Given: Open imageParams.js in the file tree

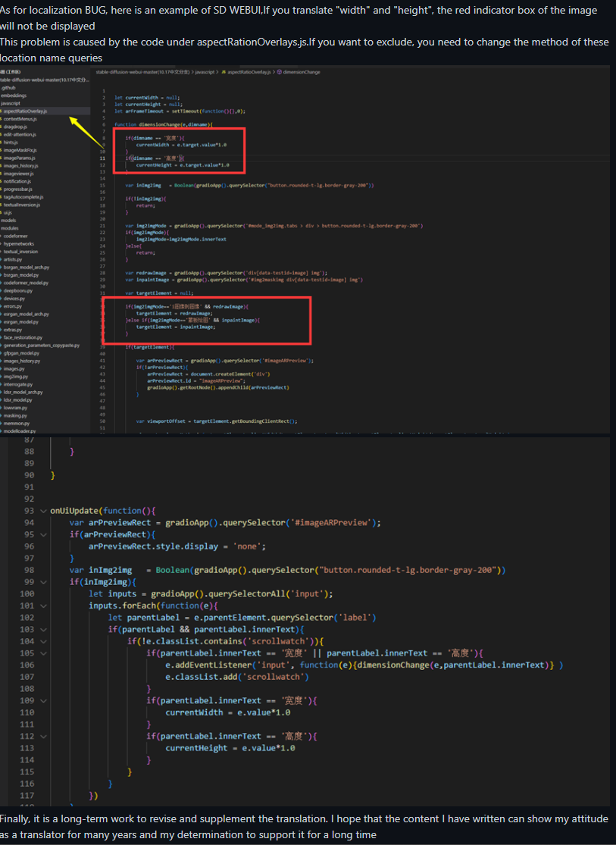Looking at the screenshot, I should [20, 158].
